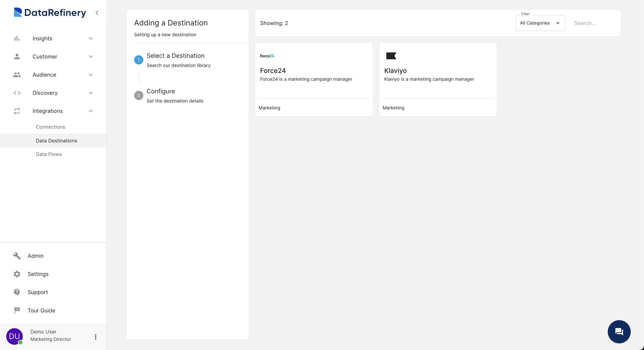Click Demo User name text

point(43,331)
